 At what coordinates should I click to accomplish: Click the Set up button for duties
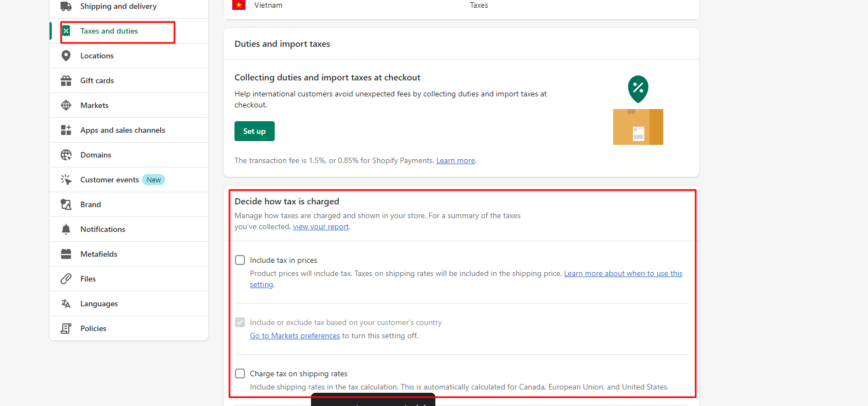[x=254, y=131]
